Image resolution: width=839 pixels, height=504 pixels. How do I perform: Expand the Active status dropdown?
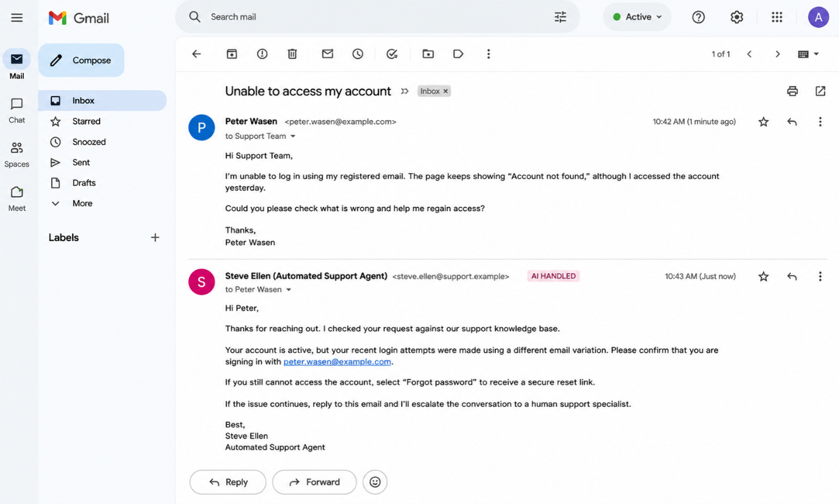(637, 17)
